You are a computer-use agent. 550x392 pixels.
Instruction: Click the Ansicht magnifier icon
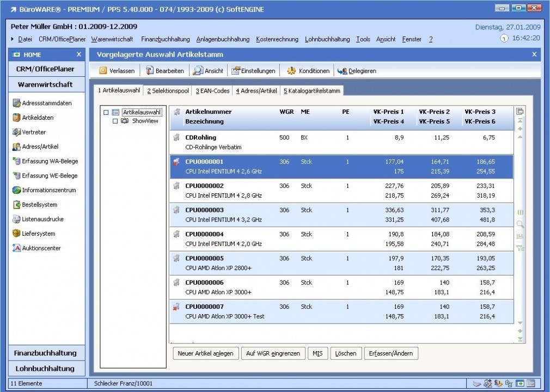(198, 70)
